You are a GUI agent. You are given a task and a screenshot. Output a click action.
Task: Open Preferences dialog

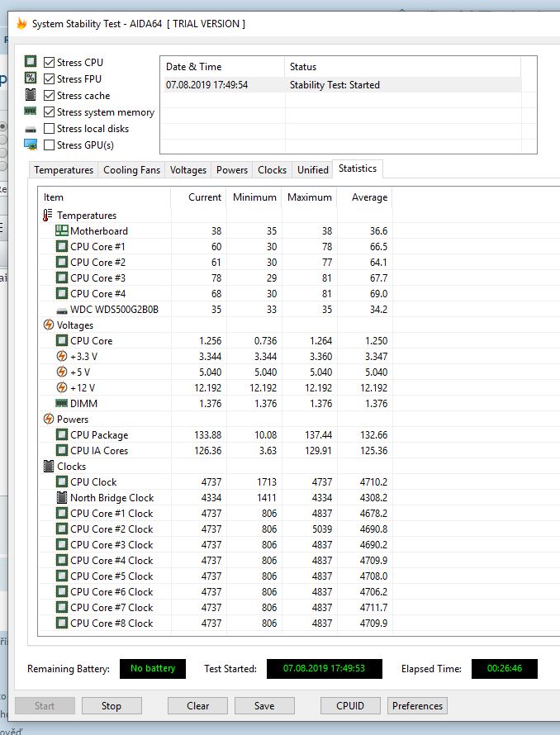tap(417, 706)
